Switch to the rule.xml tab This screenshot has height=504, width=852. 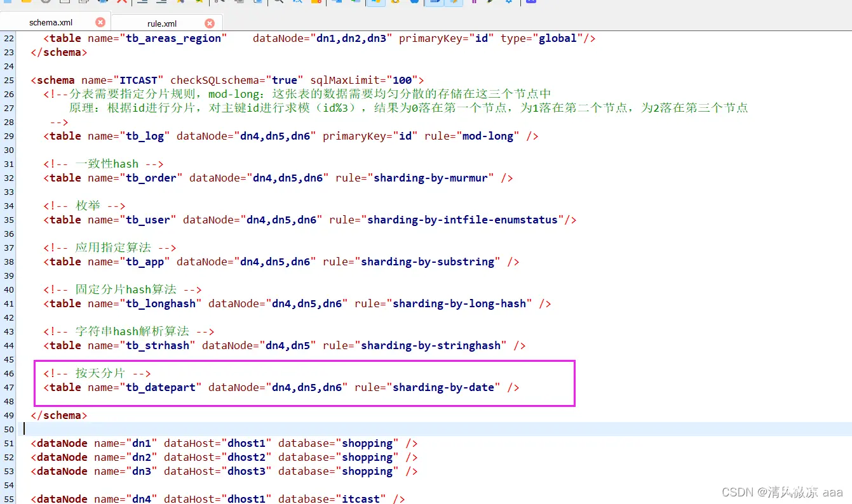click(162, 23)
